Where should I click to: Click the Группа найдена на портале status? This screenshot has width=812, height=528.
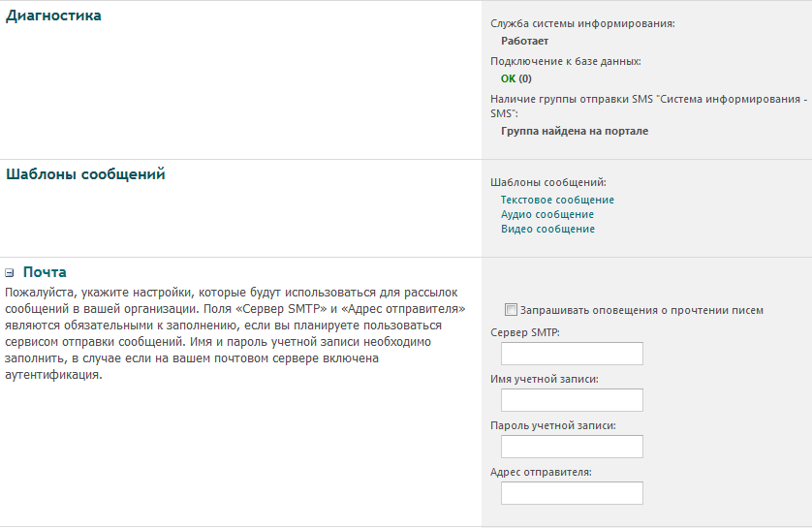(575, 131)
